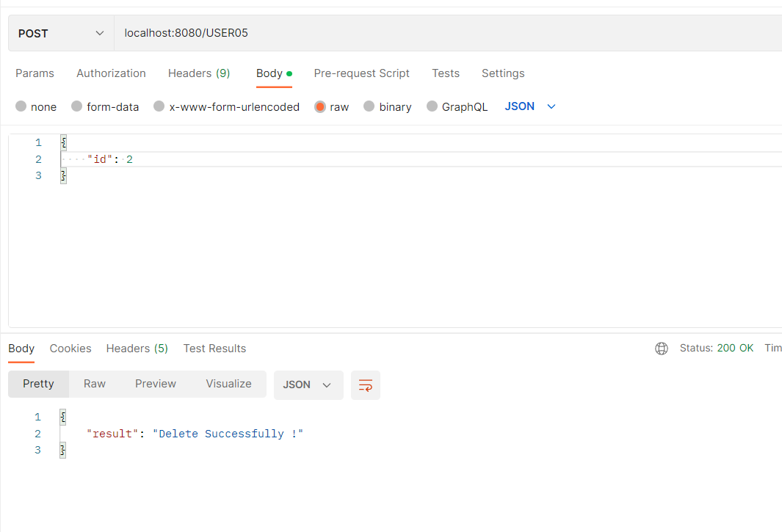Click the Status 200 OK indicator
Screen dimensions: 782x532
pyautogui.click(x=717, y=348)
